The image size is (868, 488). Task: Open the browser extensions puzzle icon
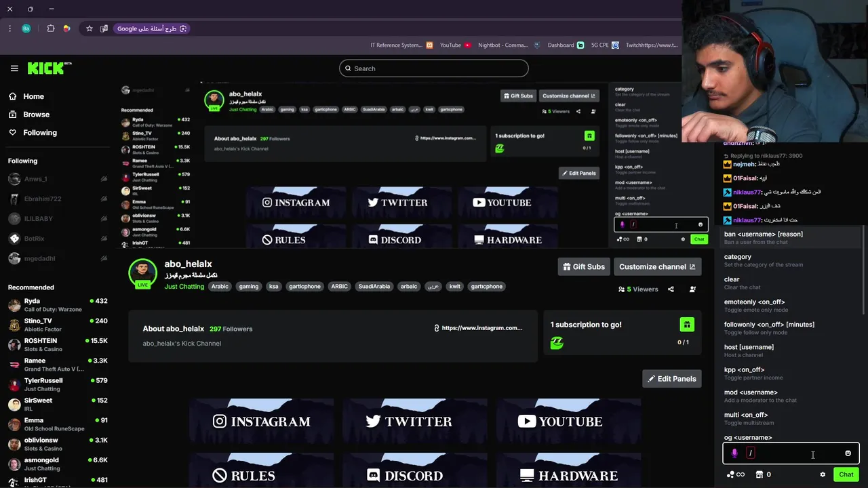point(51,28)
